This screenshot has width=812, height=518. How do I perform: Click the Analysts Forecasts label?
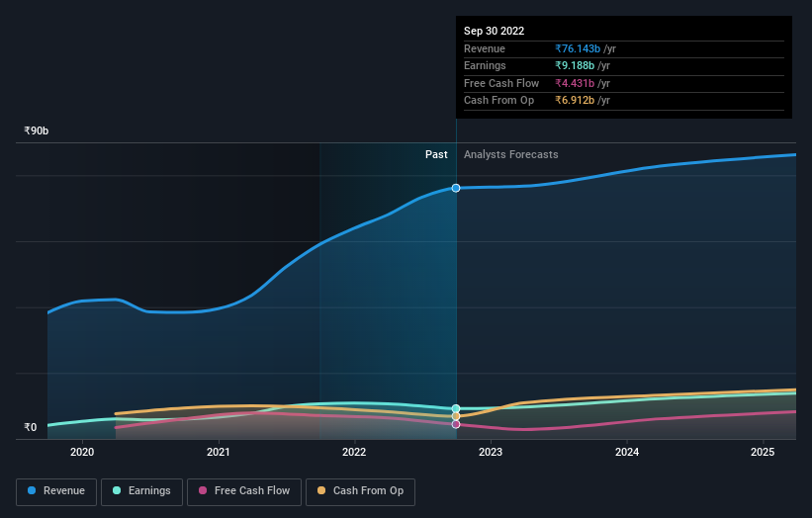[x=510, y=155]
